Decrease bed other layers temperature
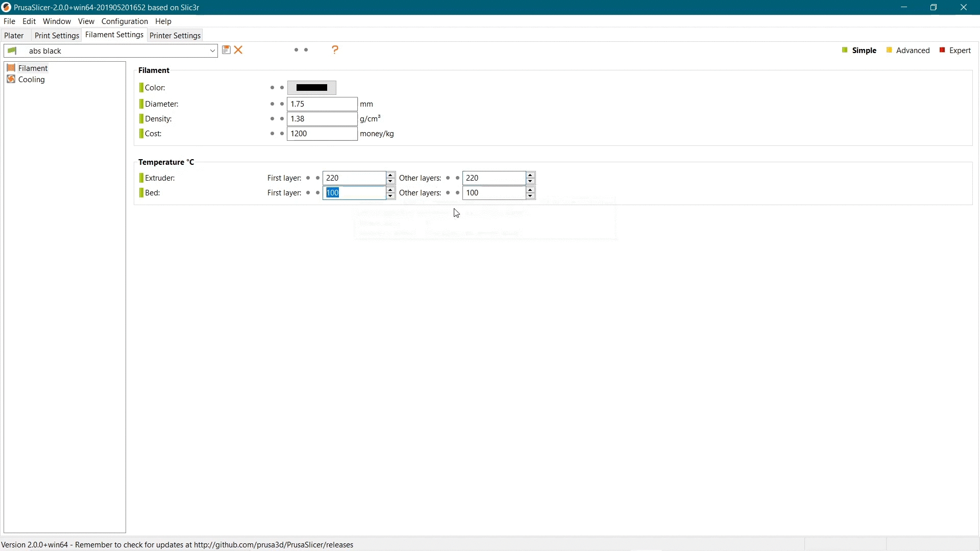The height and width of the screenshot is (551, 980). (x=531, y=196)
